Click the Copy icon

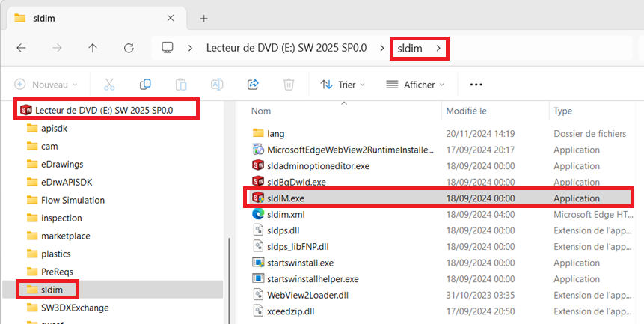(145, 85)
